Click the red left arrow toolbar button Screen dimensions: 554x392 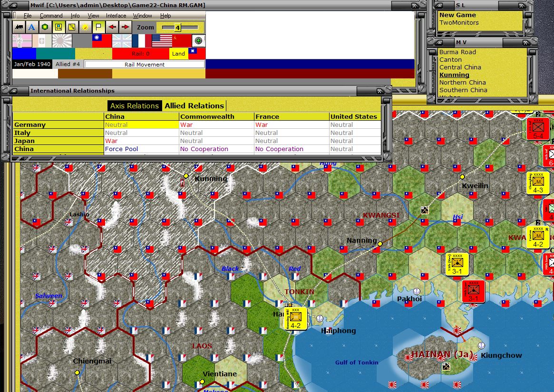[112, 27]
